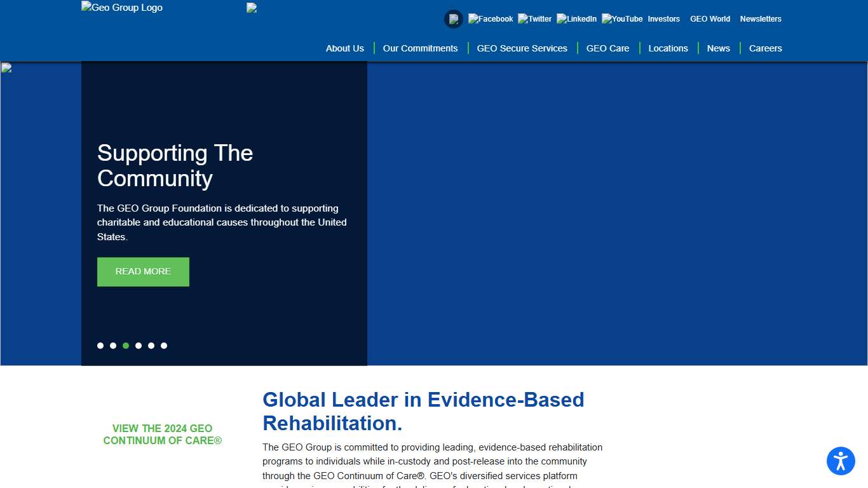Click the round search icon in the header
Viewport: 868px width, 488px height.
[x=453, y=18]
